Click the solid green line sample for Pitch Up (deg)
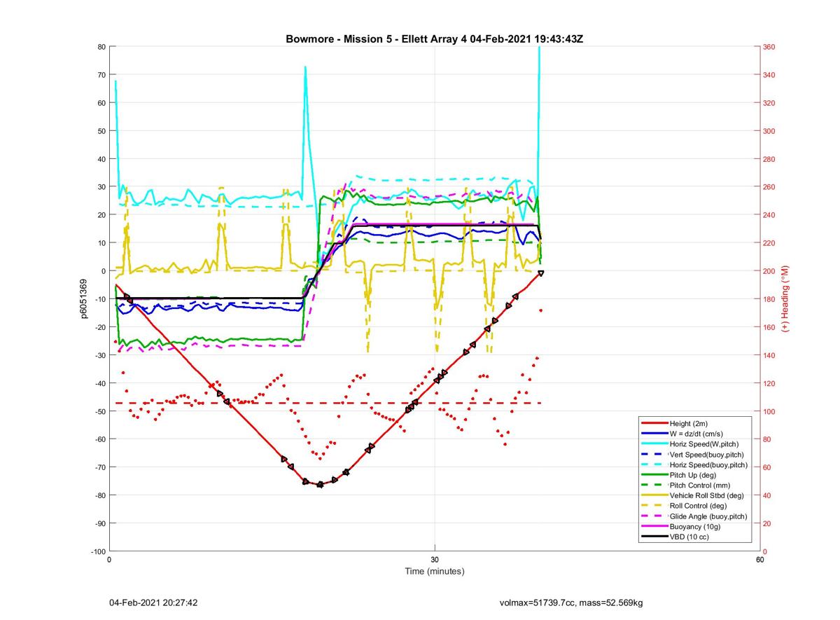Screen dimensions: 840x620 pos(654,474)
